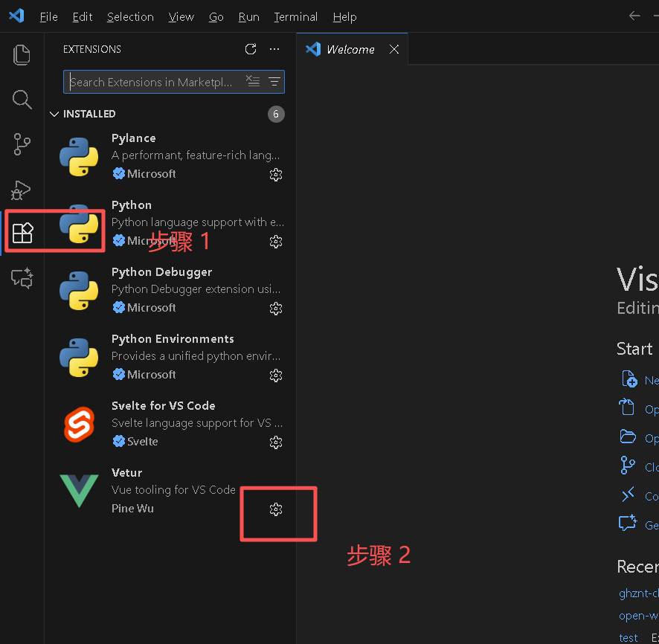Viewport: 659px width, 644px height.
Task: Open the Search view in activity bar
Action: coord(22,100)
